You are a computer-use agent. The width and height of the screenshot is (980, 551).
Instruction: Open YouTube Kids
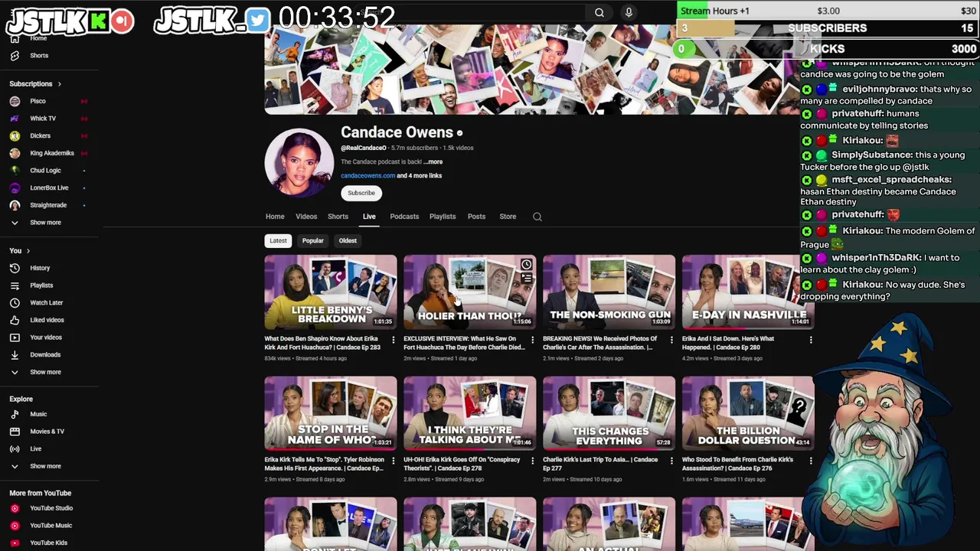click(48, 543)
